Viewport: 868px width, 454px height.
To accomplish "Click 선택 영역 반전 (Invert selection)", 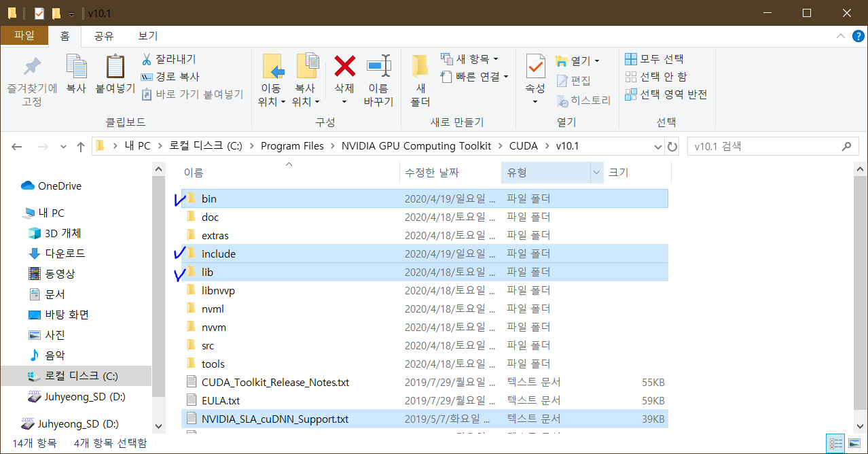I will pos(666,94).
